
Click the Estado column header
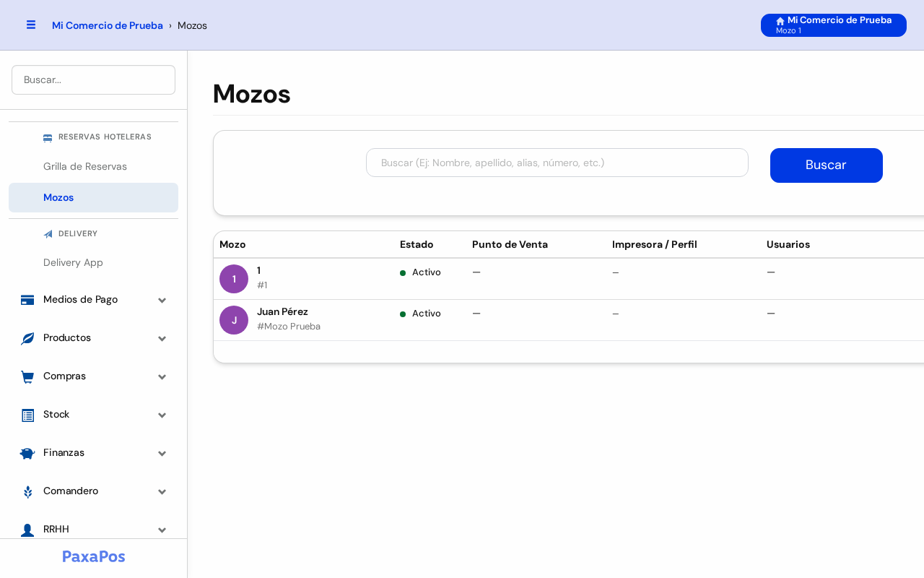click(417, 244)
